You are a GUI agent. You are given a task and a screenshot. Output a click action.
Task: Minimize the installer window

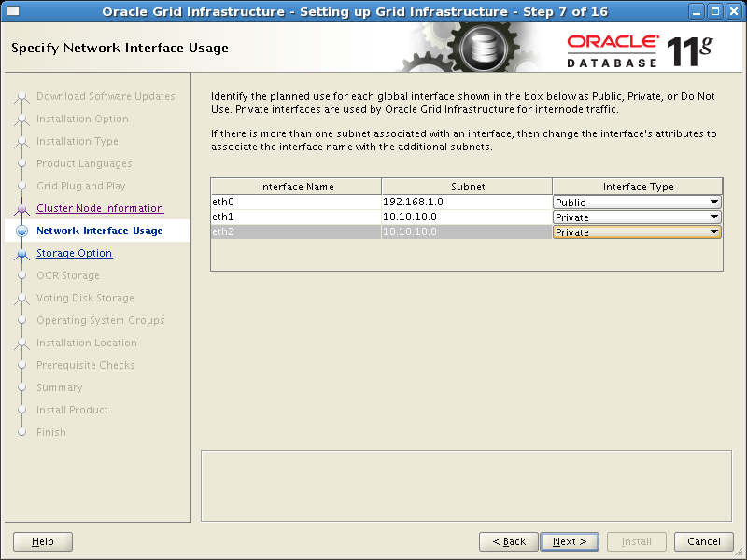[697, 11]
